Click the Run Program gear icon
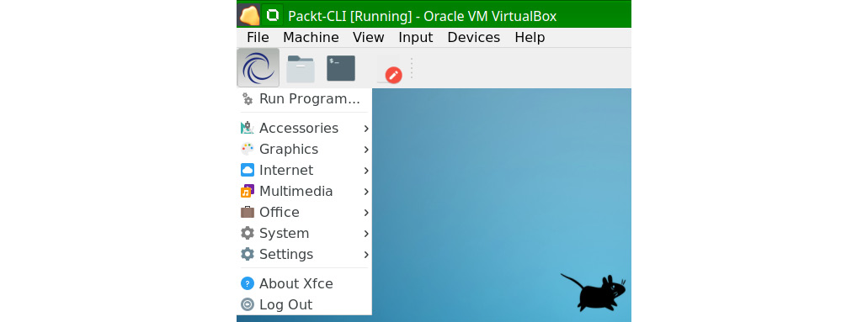 [x=248, y=99]
